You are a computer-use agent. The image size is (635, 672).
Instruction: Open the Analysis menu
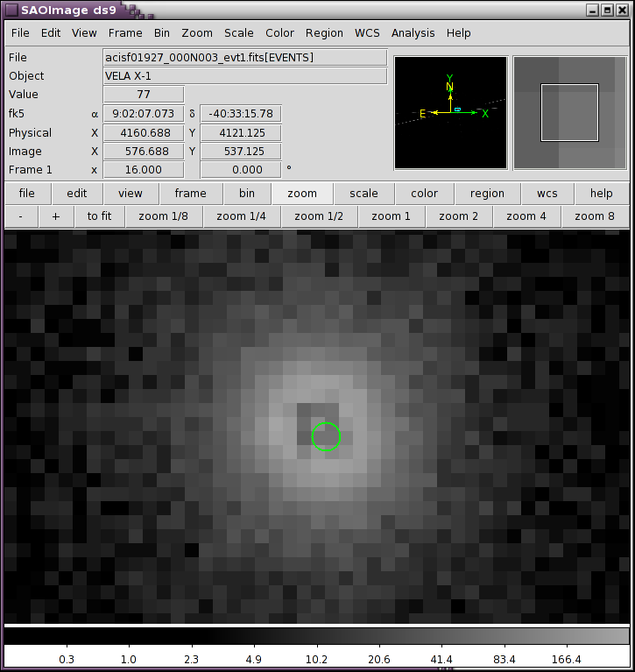click(413, 33)
